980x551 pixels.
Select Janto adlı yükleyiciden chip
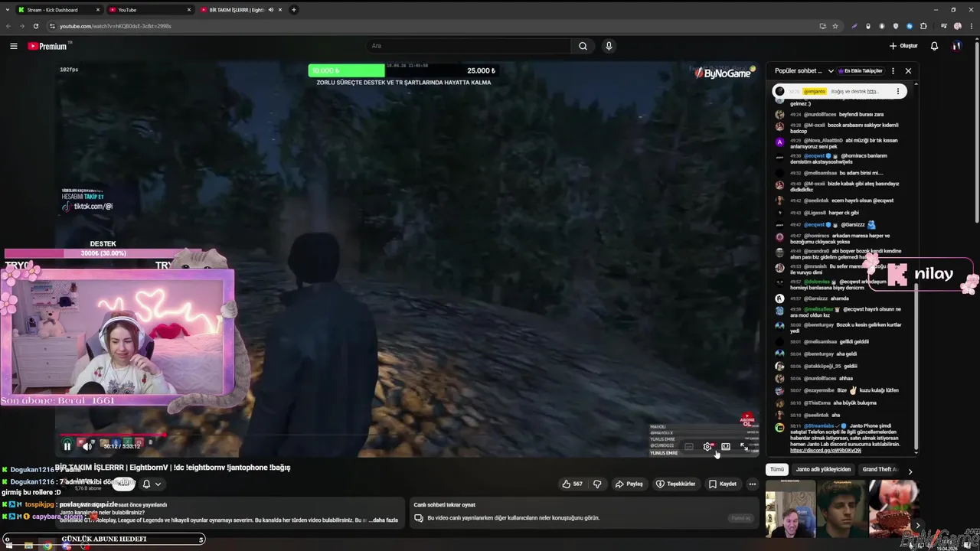tap(823, 469)
